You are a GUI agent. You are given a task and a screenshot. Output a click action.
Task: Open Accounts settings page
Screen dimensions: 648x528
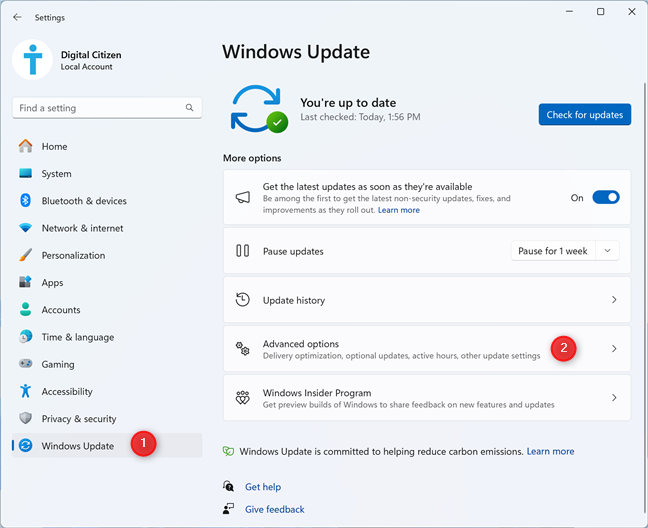pyautogui.click(x=107, y=310)
